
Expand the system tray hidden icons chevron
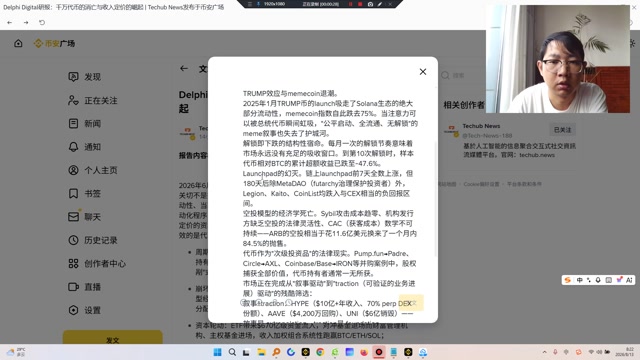pos(544,352)
